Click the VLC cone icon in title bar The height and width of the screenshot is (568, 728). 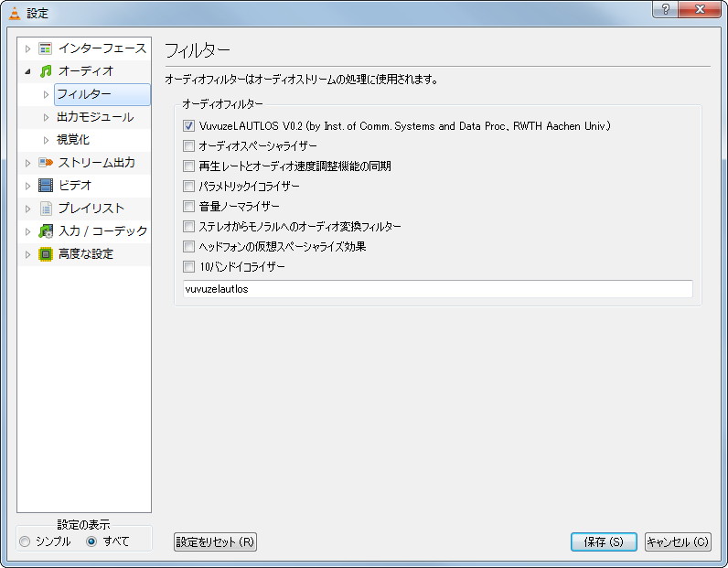click(15, 13)
